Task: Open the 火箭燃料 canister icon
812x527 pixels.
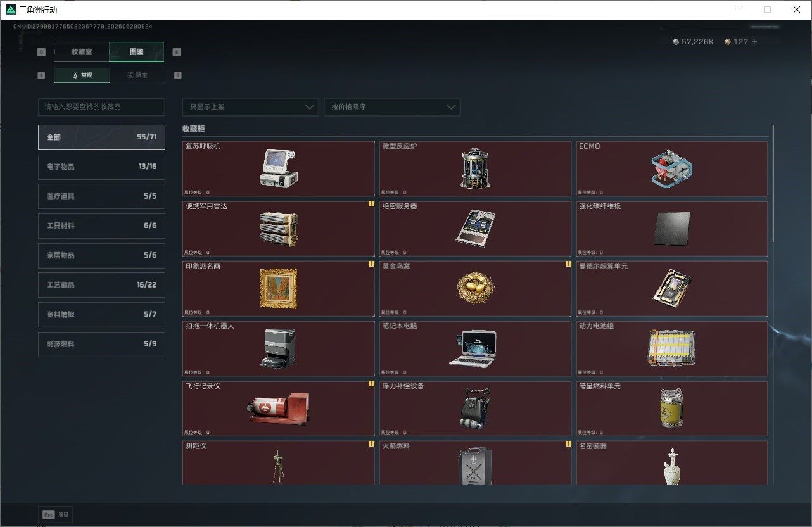Action: click(x=475, y=466)
